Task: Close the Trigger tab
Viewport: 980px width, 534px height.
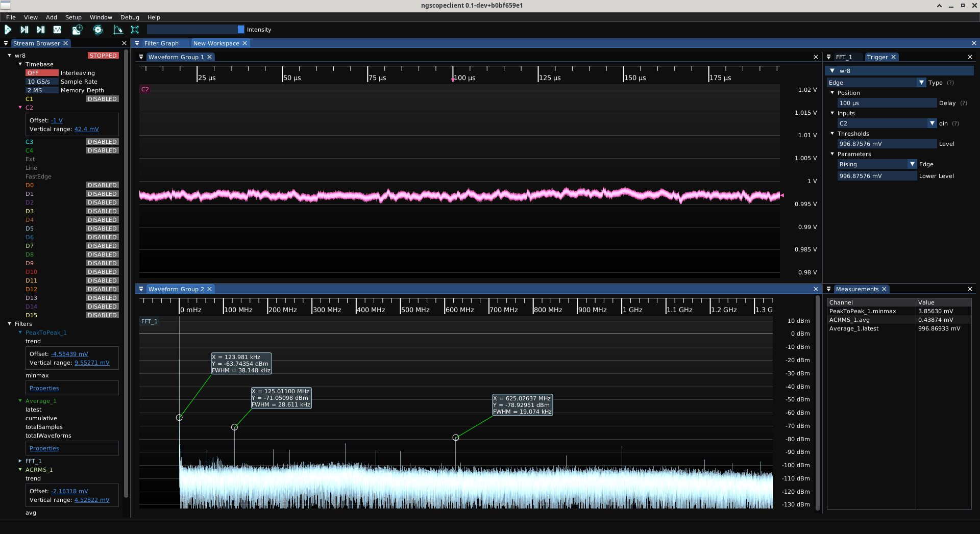Action: pyautogui.click(x=893, y=57)
